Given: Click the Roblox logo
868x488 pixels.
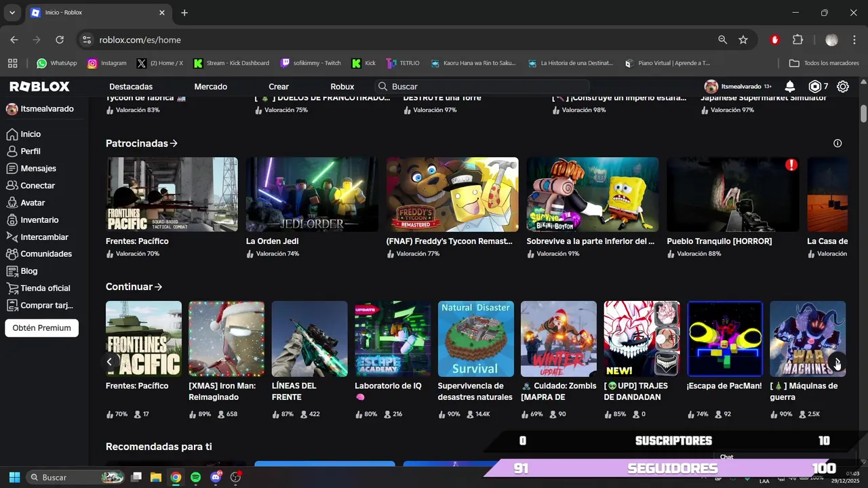Looking at the screenshot, I should tap(39, 87).
